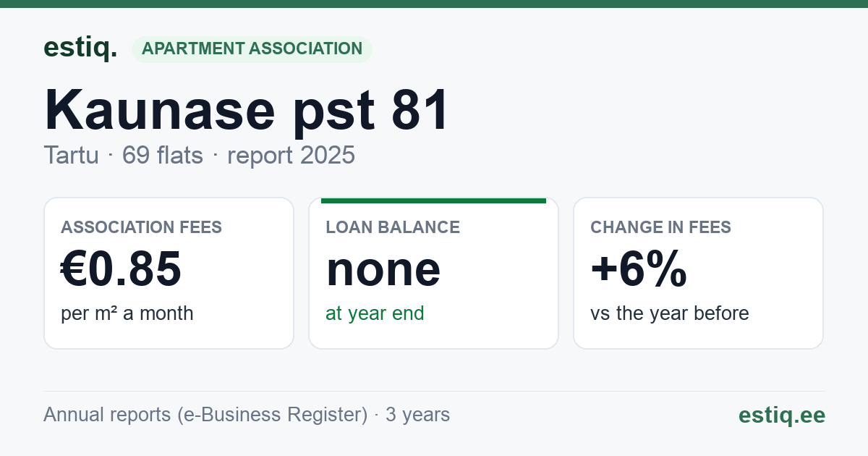The width and height of the screenshot is (868, 456).
Task: Click the Tartu · 69 flats subtitle
Action: click(x=124, y=155)
